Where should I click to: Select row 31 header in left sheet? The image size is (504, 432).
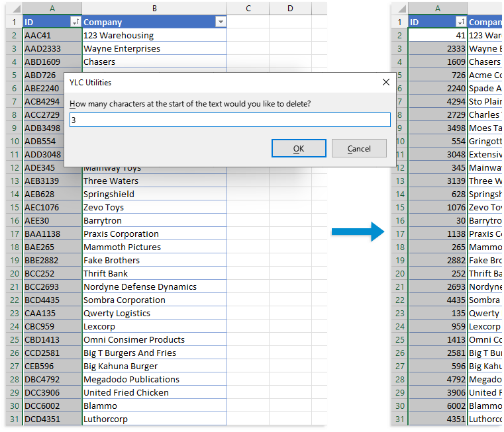[x=15, y=419]
